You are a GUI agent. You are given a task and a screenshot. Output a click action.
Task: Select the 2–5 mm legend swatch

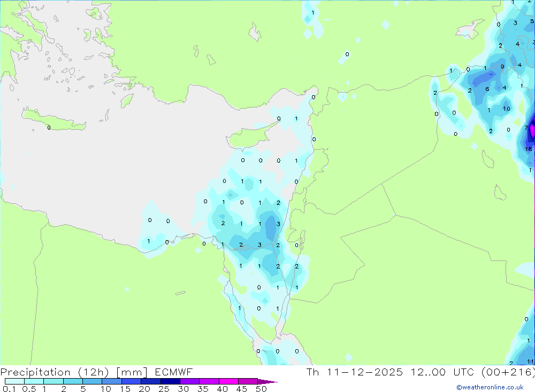click(x=73, y=381)
